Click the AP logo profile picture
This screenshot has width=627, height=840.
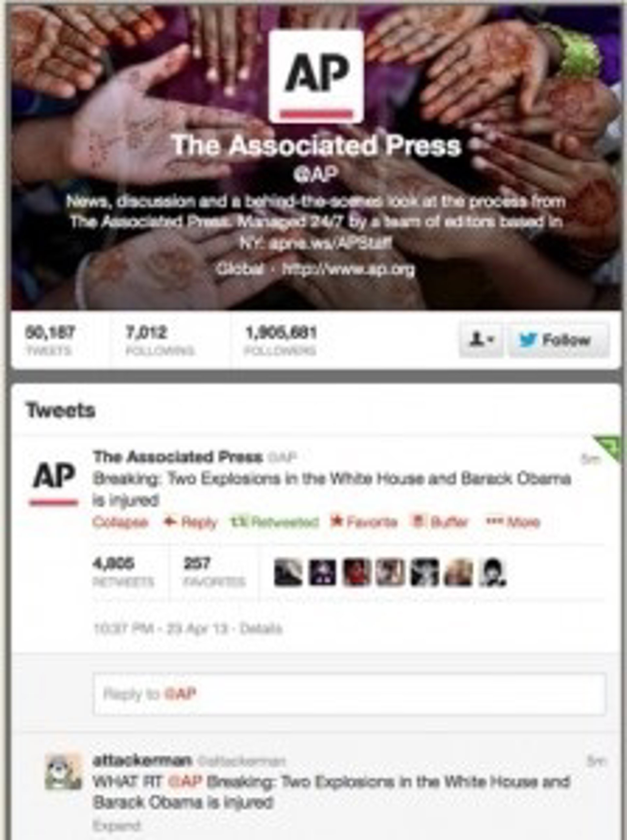click(316, 76)
